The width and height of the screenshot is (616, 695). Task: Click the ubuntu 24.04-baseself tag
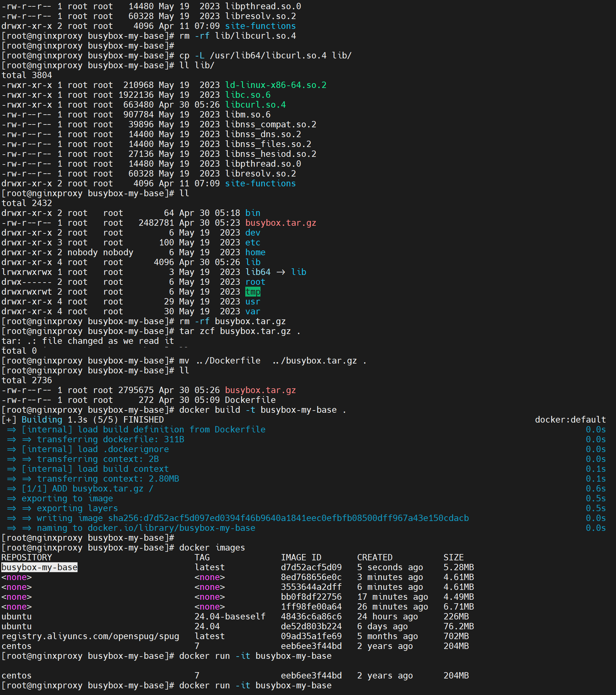pyautogui.click(x=230, y=617)
